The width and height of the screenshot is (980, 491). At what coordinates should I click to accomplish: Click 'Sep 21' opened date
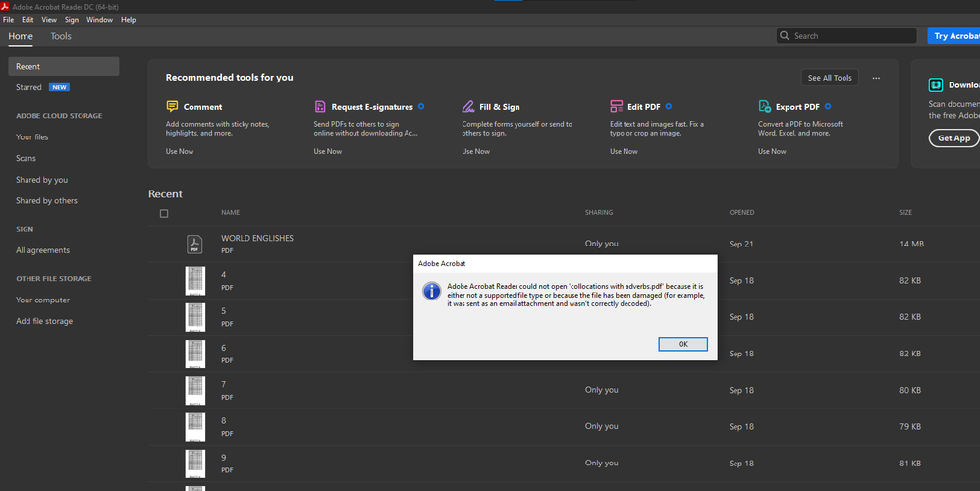click(x=741, y=244)
